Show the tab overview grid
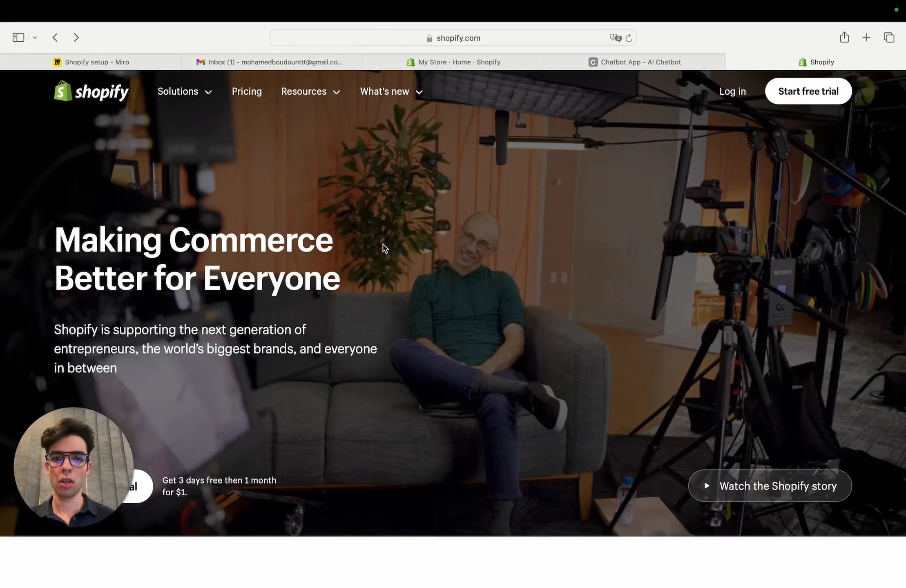The height and width of the screenshot is (588, 906). click(889, 37)
